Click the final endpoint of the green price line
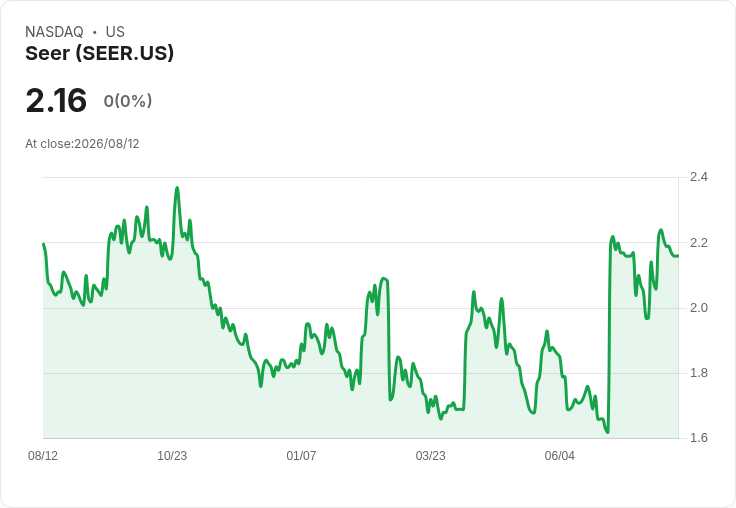Image resolution: width=736 pixels, height=508 pixels. 678,256
